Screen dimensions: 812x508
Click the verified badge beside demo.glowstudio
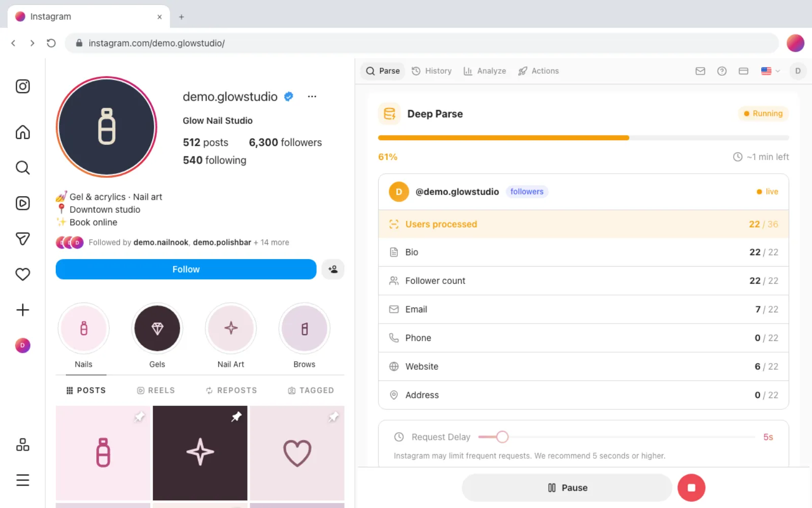(288, 97)
